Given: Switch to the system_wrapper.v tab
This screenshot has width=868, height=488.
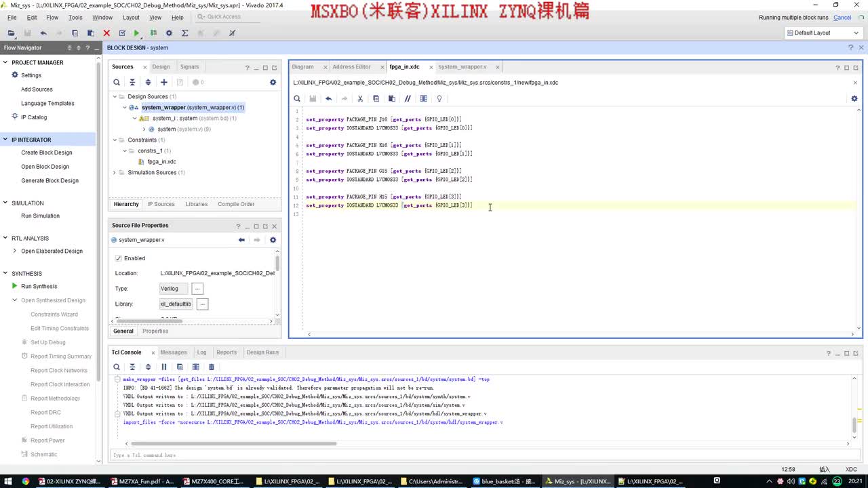Looking at the screenshot, I should (x=462, y=66).
